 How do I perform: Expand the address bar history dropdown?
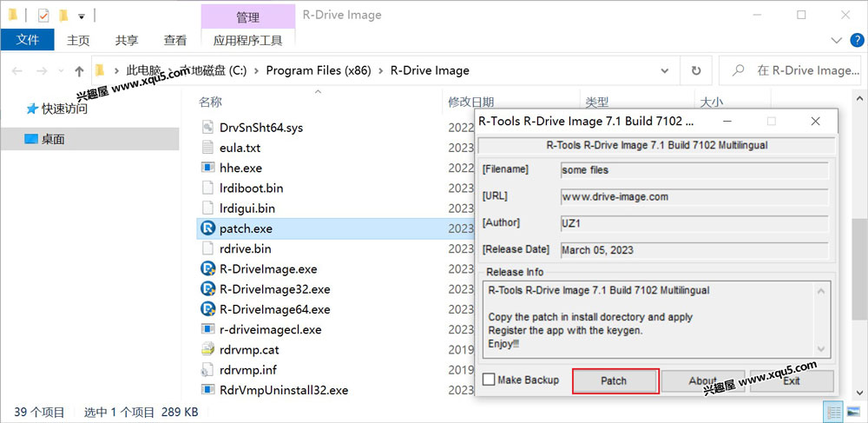[665, 70]
